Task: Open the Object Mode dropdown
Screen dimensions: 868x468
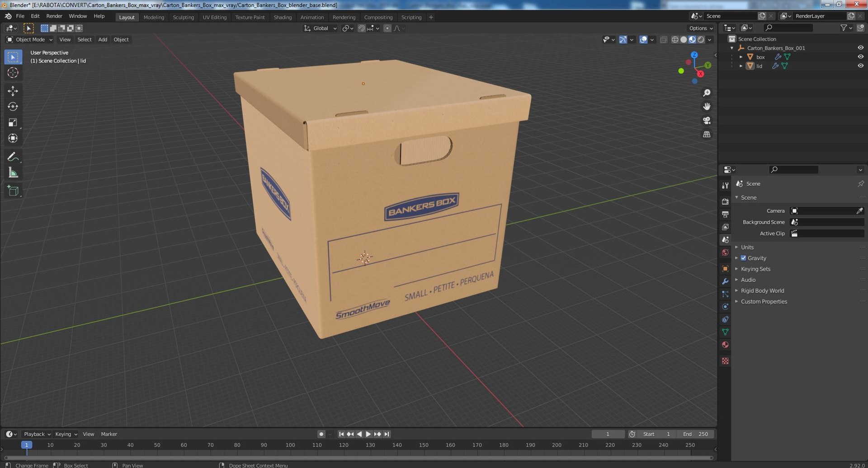Action: coord(29,40)
